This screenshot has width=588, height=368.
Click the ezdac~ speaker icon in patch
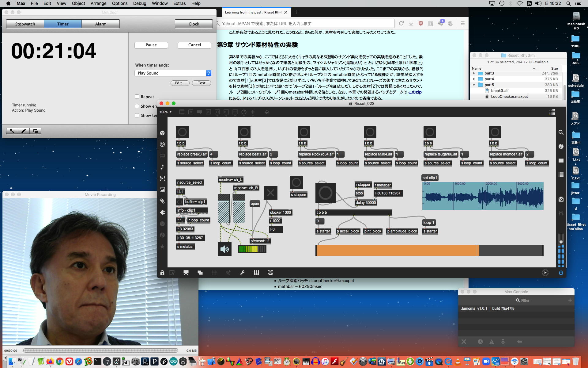coord(224,249)
